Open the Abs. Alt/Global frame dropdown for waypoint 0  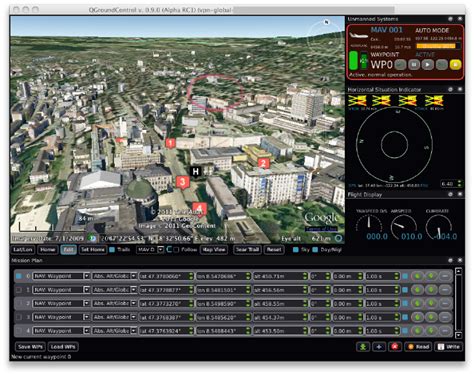[115, 276]
